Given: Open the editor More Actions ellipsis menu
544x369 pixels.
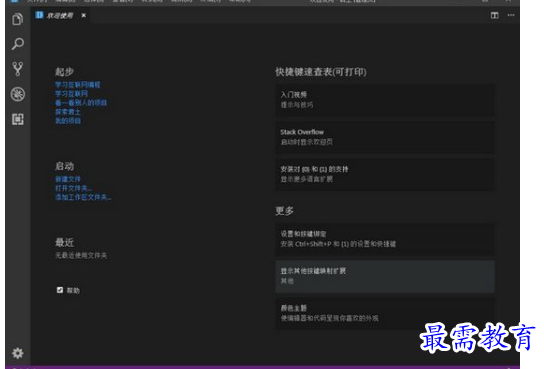Looking at the screenshot, I should [511, 15].
